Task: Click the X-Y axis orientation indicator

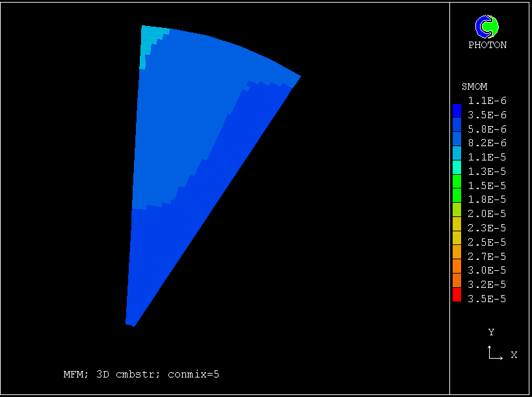Action: pyautogui.click(x=494, y=353)
